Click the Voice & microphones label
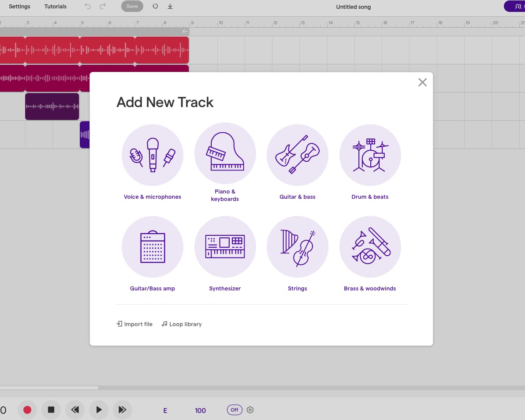 pos(153,197)
